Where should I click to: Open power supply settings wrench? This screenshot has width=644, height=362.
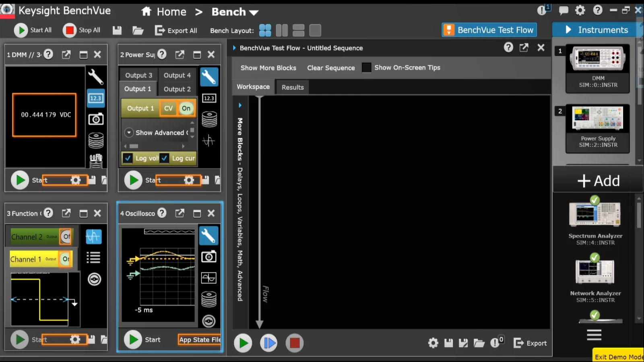[209, 76]
